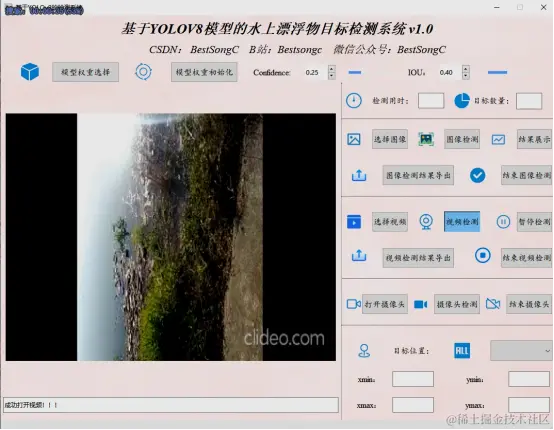Open the target position dropdown

pyautogui.click(x=521, y=351)
